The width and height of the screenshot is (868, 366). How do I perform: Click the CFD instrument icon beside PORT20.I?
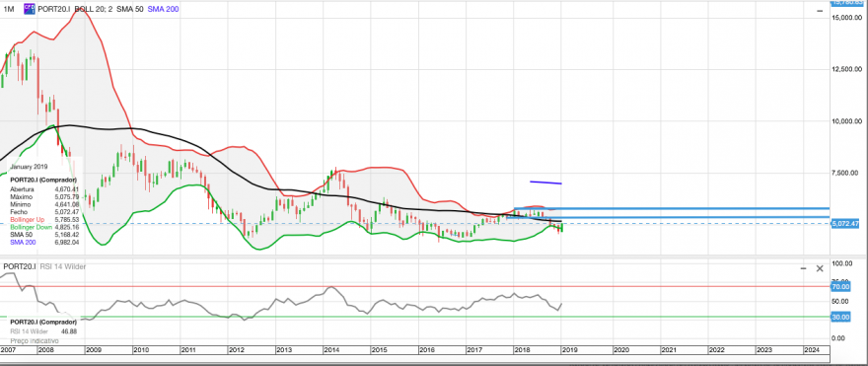30,9
